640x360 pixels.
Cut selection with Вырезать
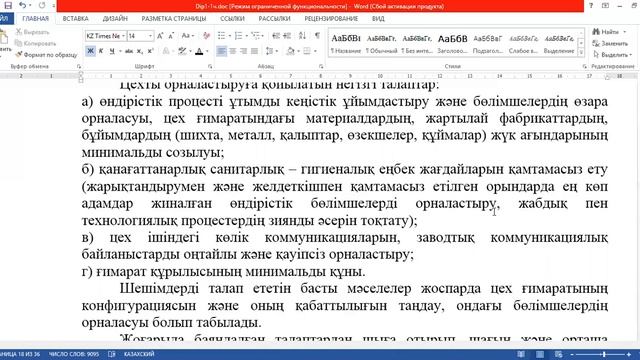click(x=33, y=32)
